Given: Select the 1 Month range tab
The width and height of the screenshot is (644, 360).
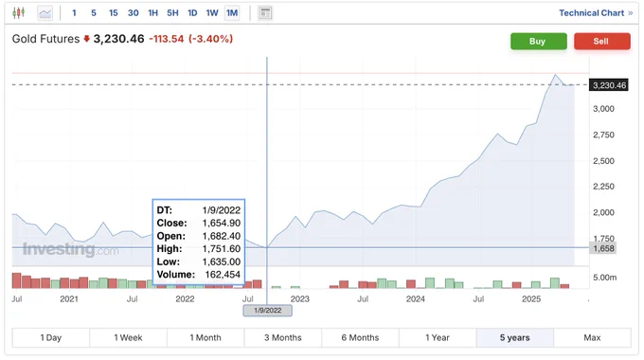Looking at the screenshot, I should 206,338.
